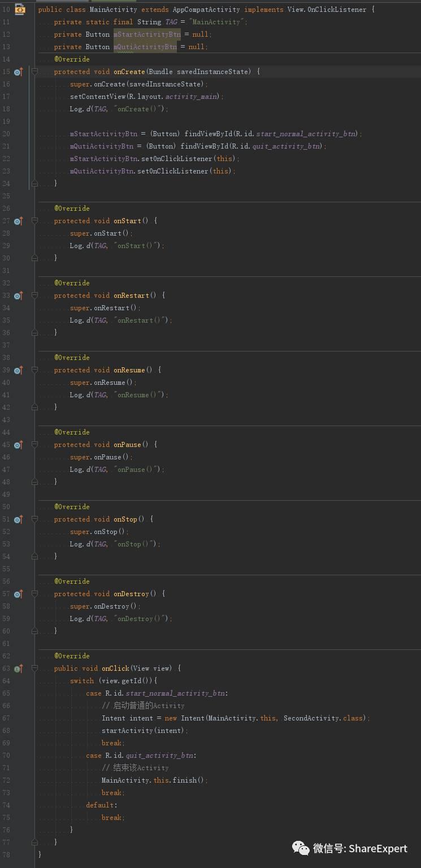Click the class gutter icon beside MainActivity declaration

tap(20, 9)
